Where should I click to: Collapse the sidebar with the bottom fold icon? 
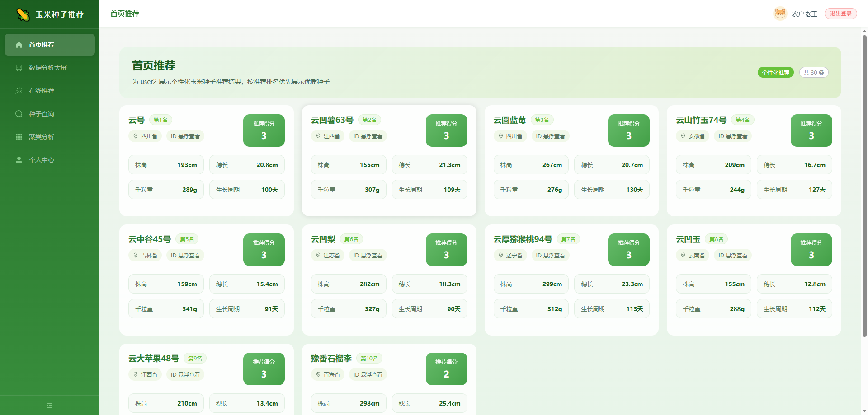[50, 406]
